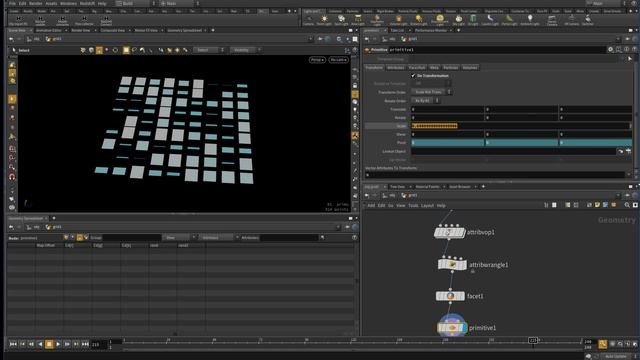
Task: Open the Redshift menu
Action: click(87, 3)
